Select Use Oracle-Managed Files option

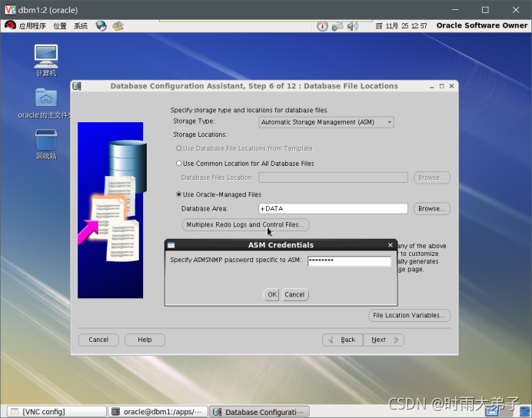point(179,194)
